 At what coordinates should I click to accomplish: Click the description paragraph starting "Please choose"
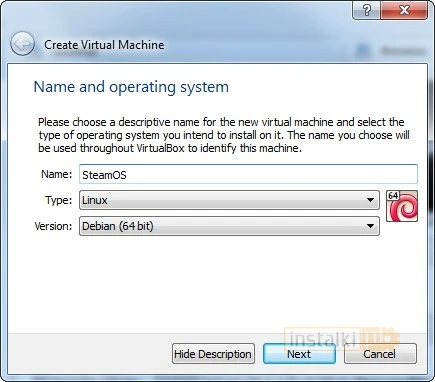tap(224, 135)
